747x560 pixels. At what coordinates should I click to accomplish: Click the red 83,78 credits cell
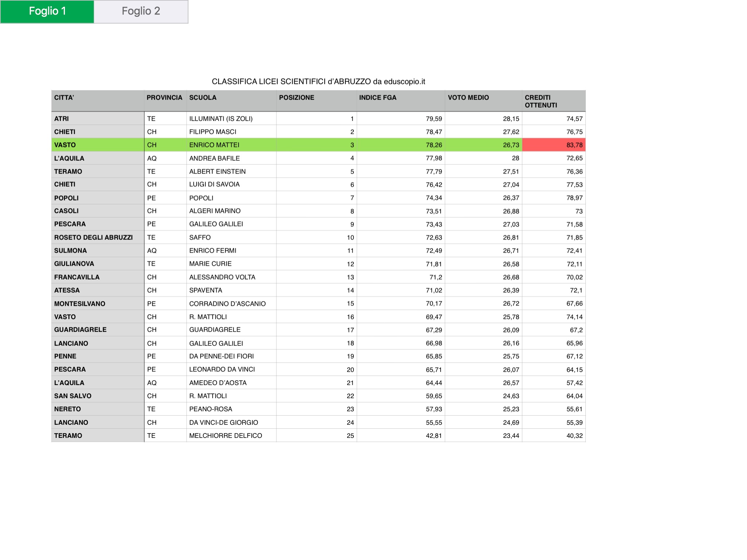(x=554, y=145)
